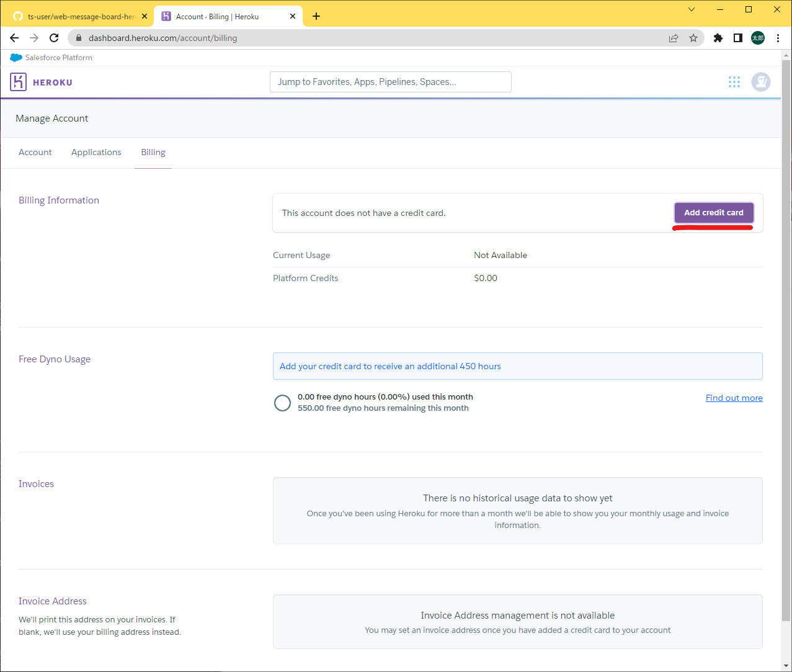Select the Account · Billing | Heroku browser tab
Image resolution: width=792 pixels, height=672 pixels.
(x=228, y=17)
